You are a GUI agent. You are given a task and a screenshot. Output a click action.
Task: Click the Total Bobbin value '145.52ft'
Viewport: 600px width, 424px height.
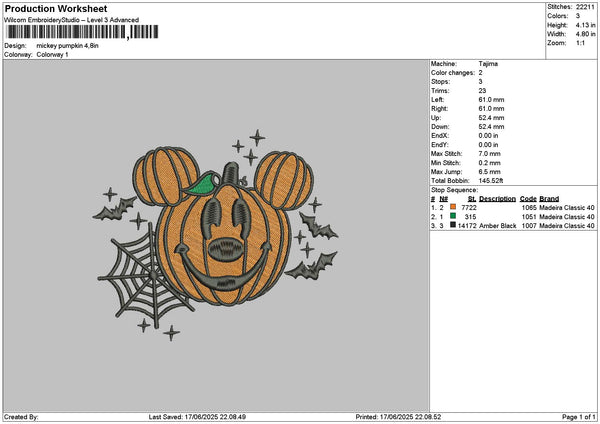491,181
